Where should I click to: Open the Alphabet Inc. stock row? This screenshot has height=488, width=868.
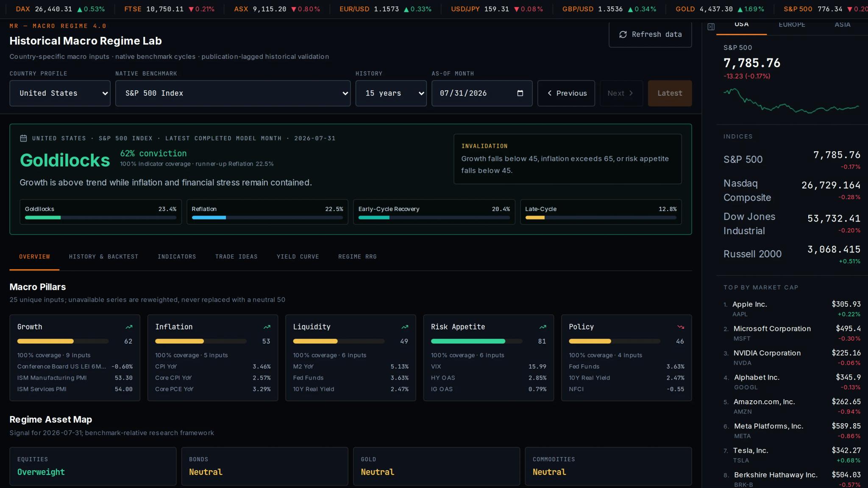click(792, 382)
